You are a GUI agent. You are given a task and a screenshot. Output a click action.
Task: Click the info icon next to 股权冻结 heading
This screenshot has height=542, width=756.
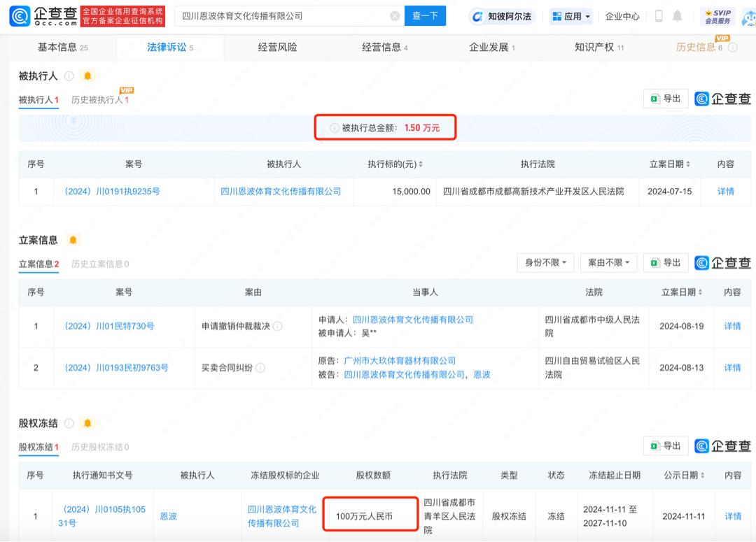click(69, 423)
